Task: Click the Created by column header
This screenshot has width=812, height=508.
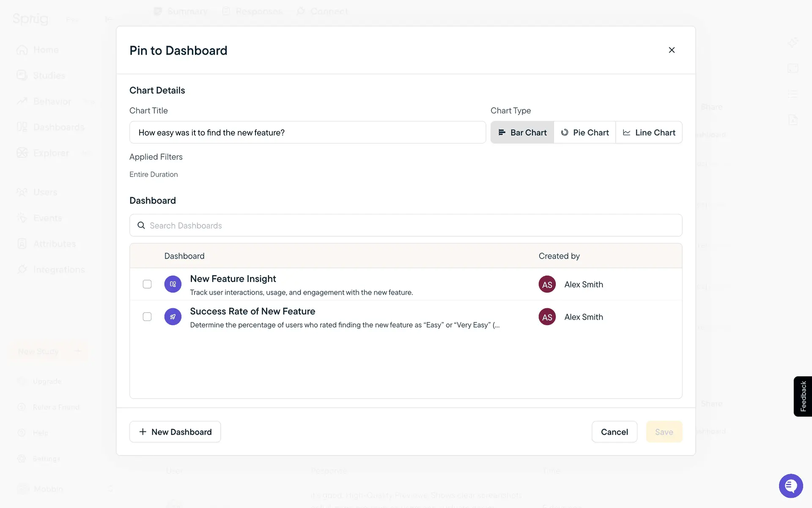Action: point(559,256)
